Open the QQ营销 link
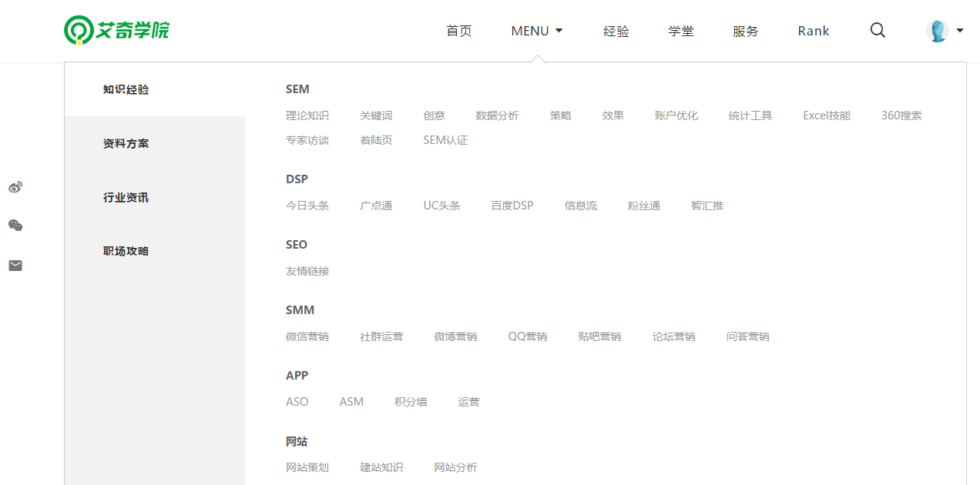The image size is (980, 485). coord(528,336)
